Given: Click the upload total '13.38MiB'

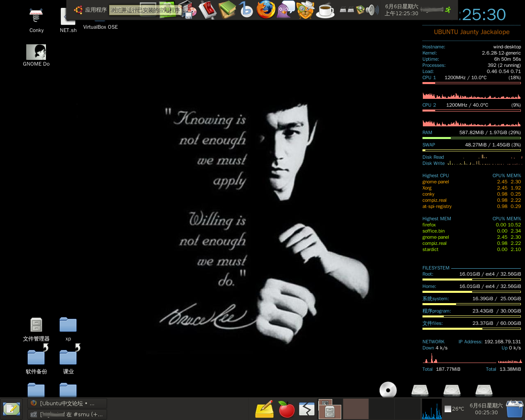Looking at the screenshot, I should (510, 369).
